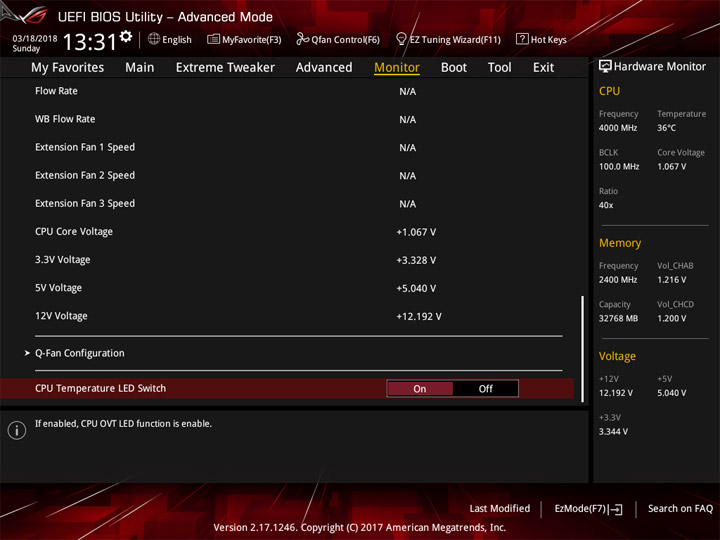Select the WB Flow Rate row

pos(287,119)
